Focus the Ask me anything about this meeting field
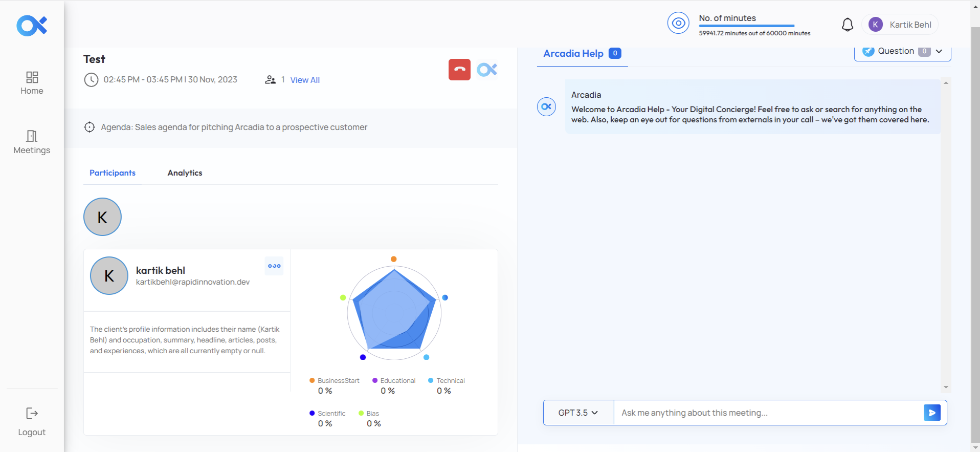This screenshot has height=452, width=980. click(768, 413)
